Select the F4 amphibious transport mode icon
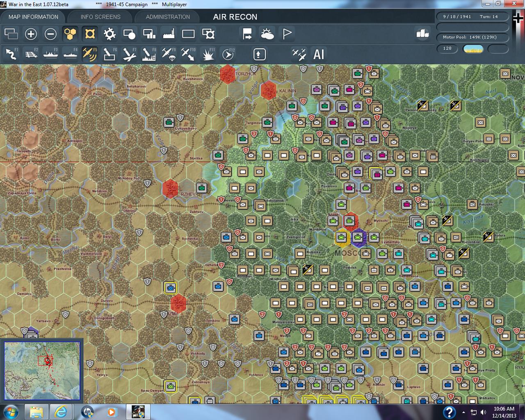Screen dimensions: 525x420 [70, 54]
